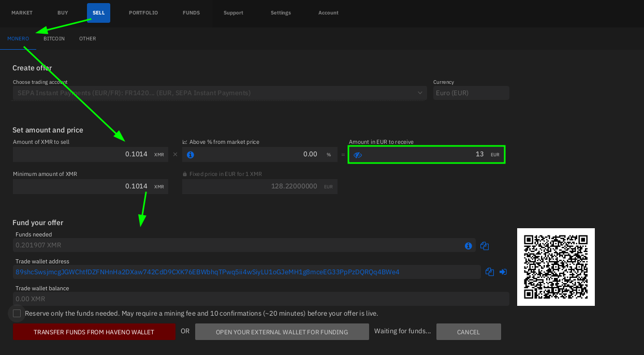Open the Portfolio tab
This screenshot has width=644, height=355.
pyautogui.click(x=143, y=12)
